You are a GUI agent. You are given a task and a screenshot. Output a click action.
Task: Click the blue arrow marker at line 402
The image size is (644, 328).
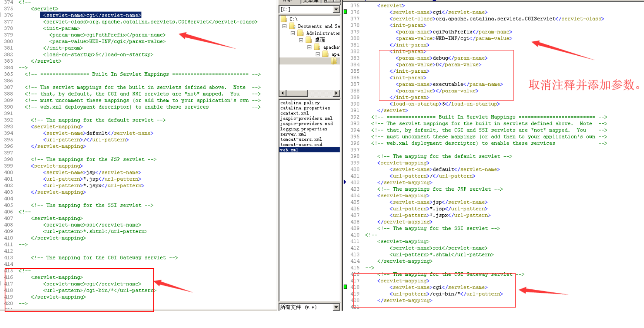[x=345, y=182]
